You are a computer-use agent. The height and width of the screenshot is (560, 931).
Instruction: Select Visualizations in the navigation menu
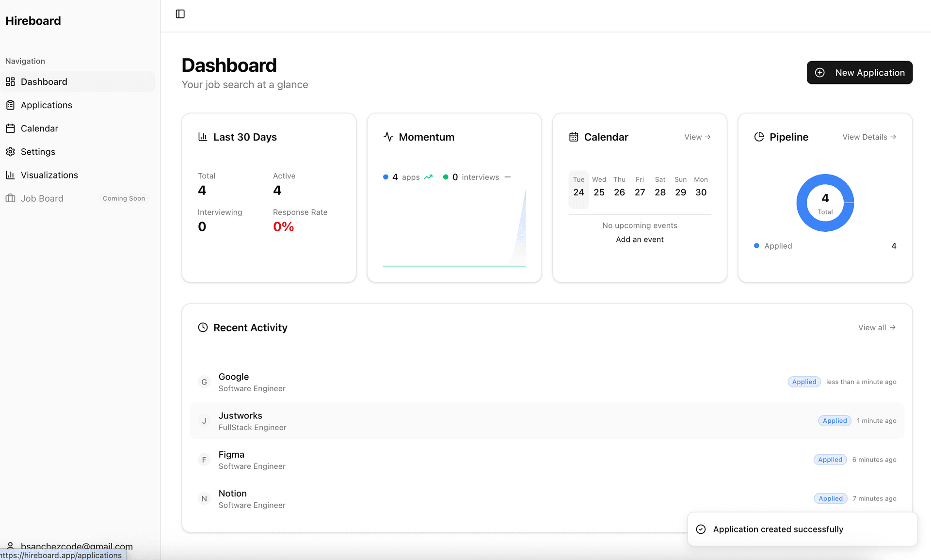tap(49, 175)
